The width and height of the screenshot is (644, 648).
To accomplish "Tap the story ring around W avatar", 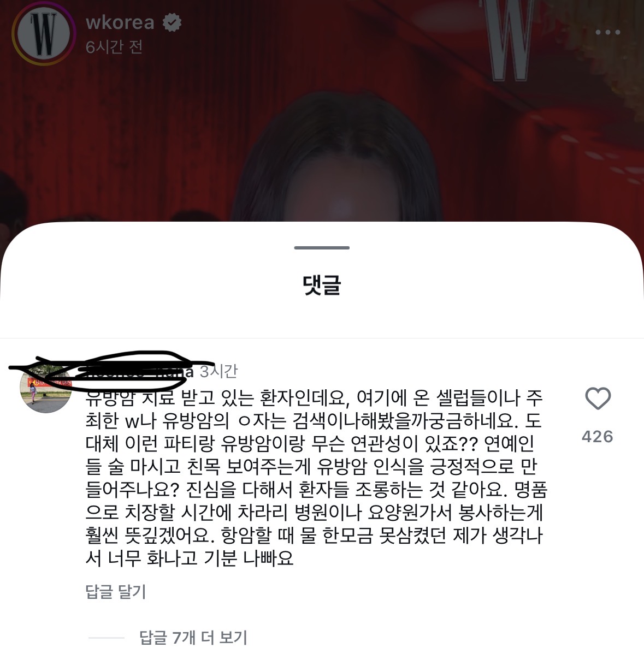I will 44,33.
